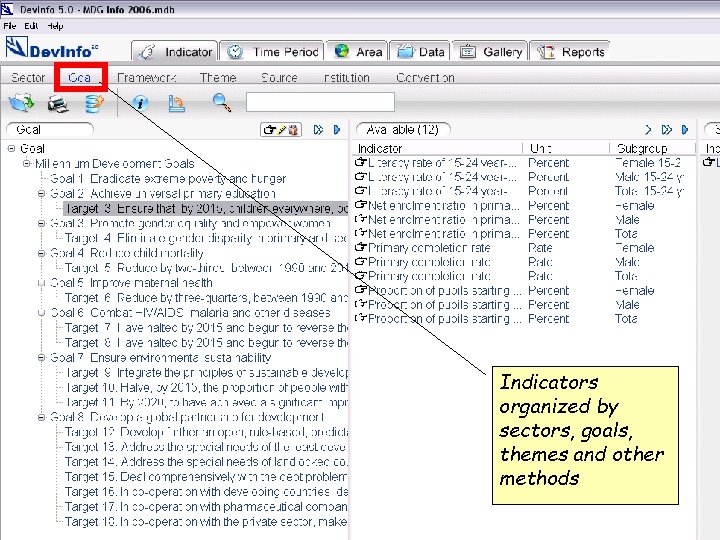Select the Institution classification tab
The image size is (720, 540).
coord(347,78)
